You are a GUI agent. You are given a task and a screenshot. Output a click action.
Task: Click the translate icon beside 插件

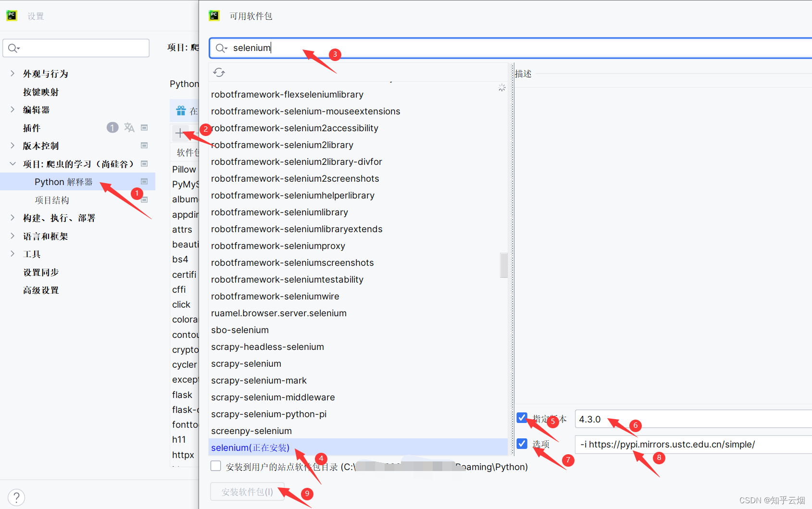(129, 127)
